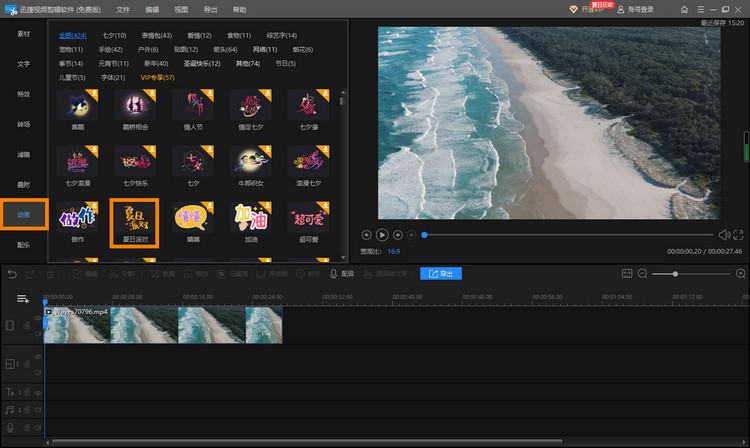Click the fullscreen preview icon
The width and height of the screenshot is (750, 448).
coord(738,235)
